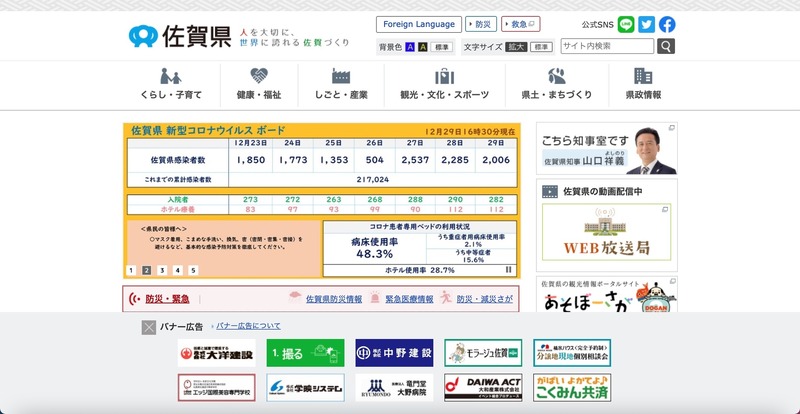Go to slide 4 of the corona board
The width and height of the screenshot is (800, 414).
[x=178, y=270]
